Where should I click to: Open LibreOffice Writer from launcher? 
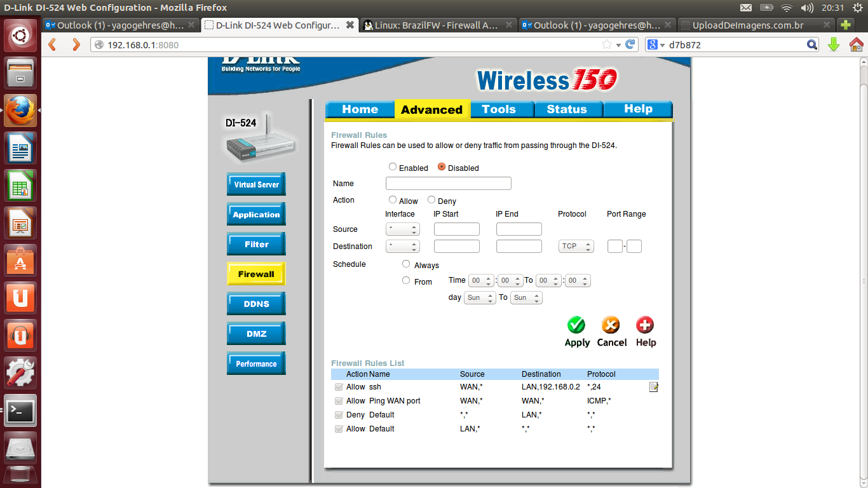20,148
